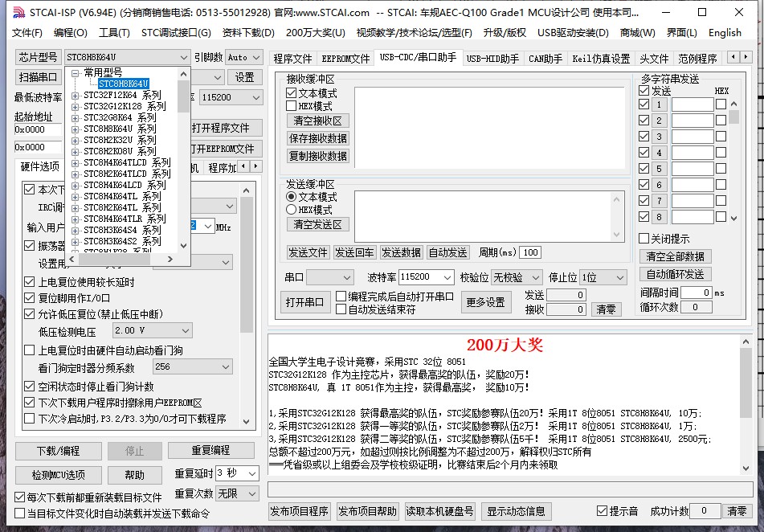The height and width of the screenshot is (532, 764).
Task: Open the 校验位 无校验 dropdown
Action: pyautogui.click(x=536, y=277)
